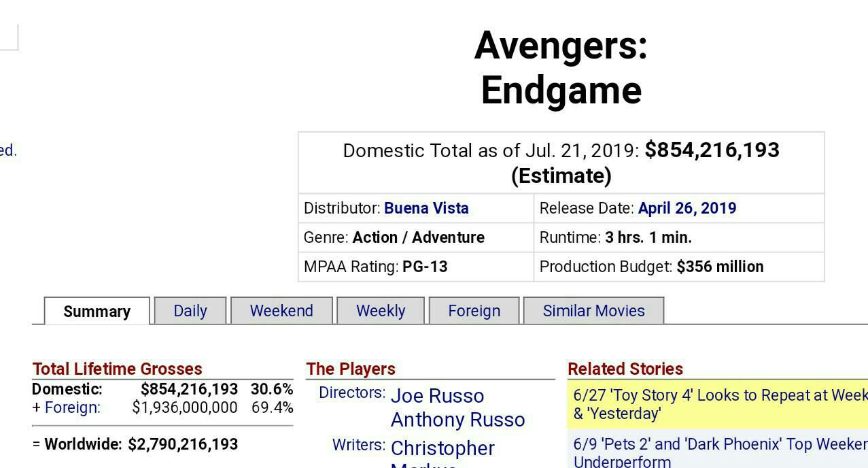Image resolution: width=868 pixels, height=468 pixels.
Task: Click The Players section heading
Action: [x=351, y=369]
